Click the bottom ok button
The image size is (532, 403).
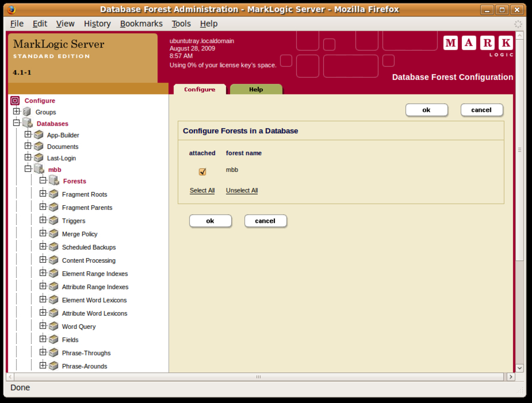(210, 221)
